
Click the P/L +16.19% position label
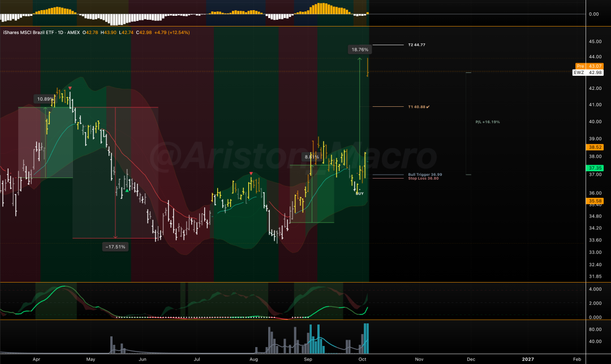tap(488, 122)
